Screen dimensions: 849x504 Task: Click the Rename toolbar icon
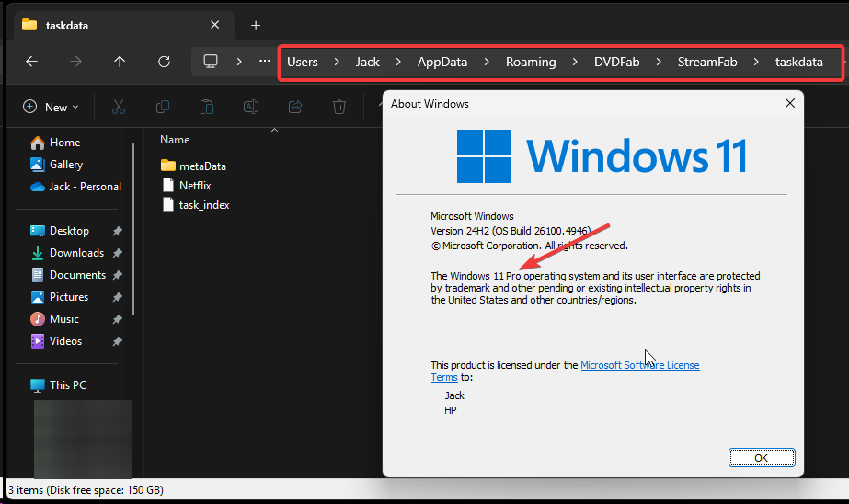250,107
